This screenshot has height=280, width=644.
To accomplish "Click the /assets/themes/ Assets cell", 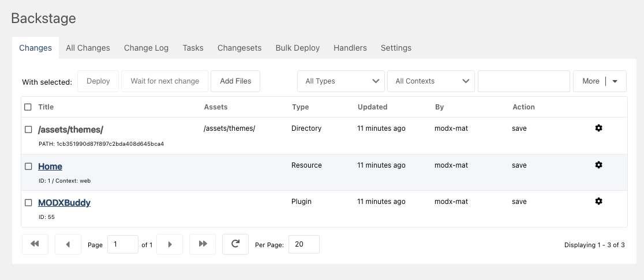I will tap(229, 128).
